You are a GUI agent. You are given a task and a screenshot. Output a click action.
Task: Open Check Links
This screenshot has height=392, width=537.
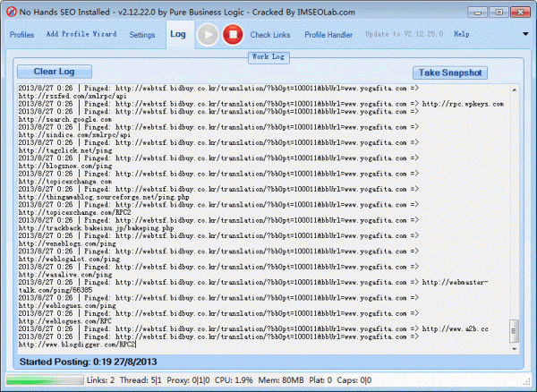click(x=270, y=35)
